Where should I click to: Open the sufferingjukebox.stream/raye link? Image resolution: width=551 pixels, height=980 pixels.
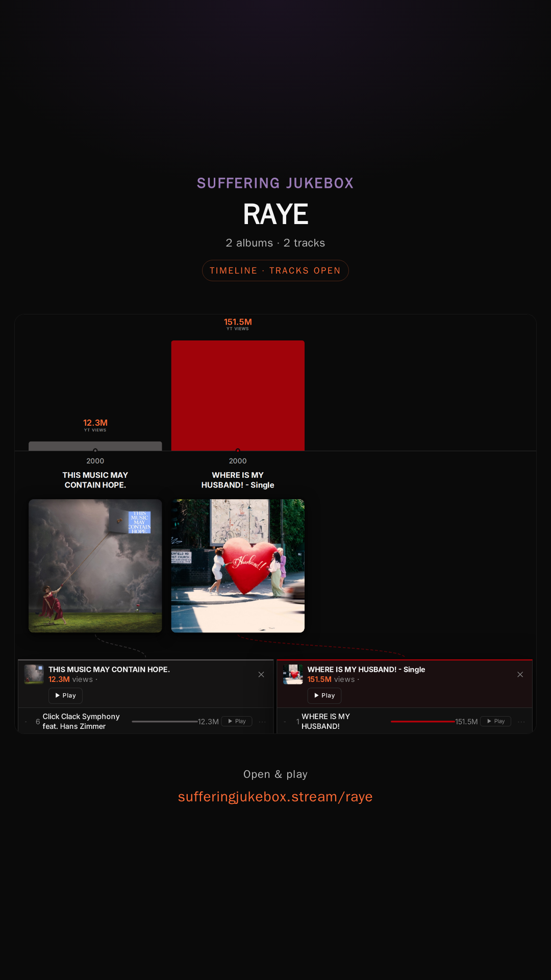point(275,797)
